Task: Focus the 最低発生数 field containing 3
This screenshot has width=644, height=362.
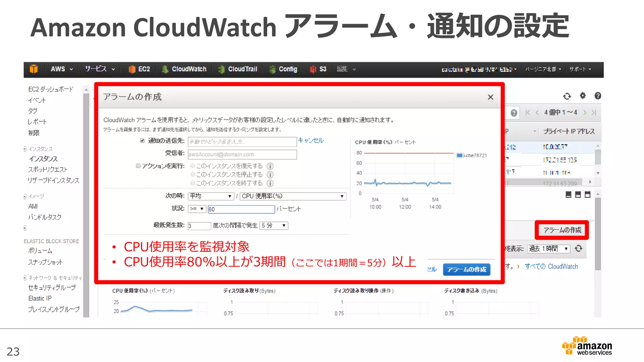Action: click(199, 226)
